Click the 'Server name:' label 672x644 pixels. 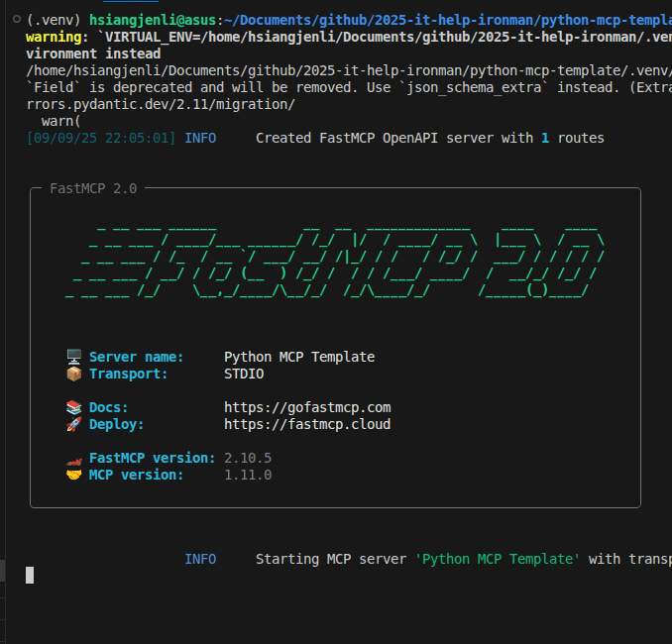tap(137, 357)
